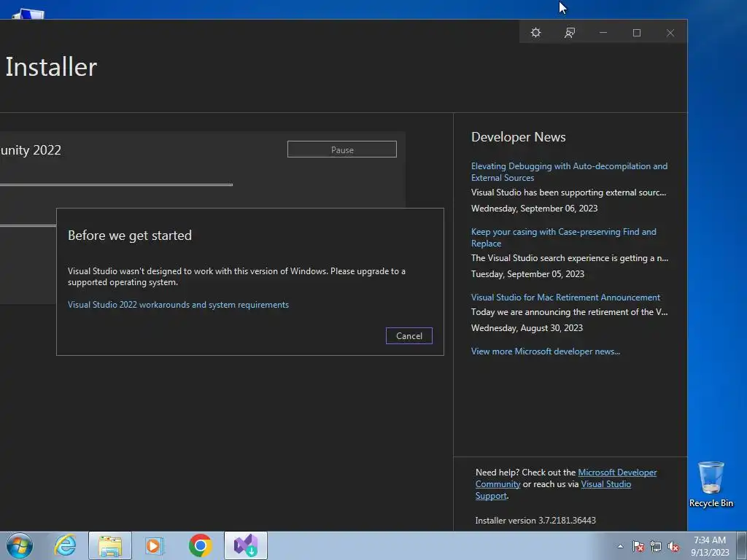Open Visual Studio for Mac Retirement Announcement

click(565, 297)
